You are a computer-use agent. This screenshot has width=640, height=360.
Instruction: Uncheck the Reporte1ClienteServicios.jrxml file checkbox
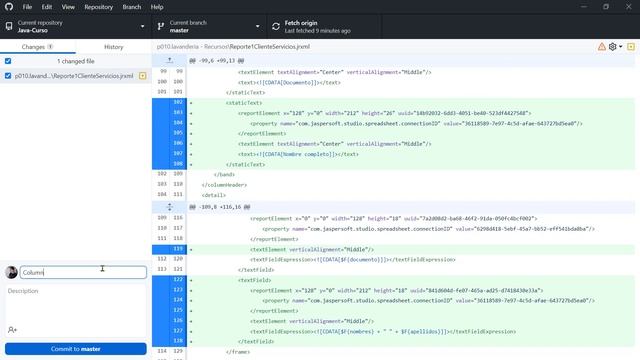(8, 76)
